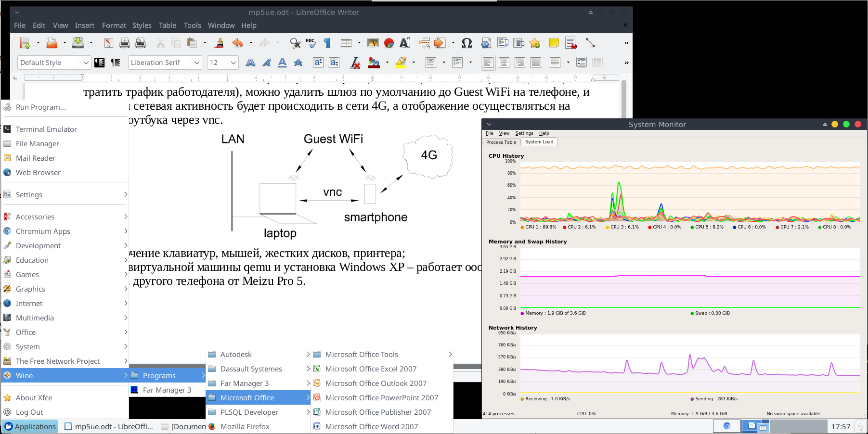This screenshot has height=434, width=868.
Task: Toggle Formatting Marks pilcrow icon
Action: tap(327, 43)
